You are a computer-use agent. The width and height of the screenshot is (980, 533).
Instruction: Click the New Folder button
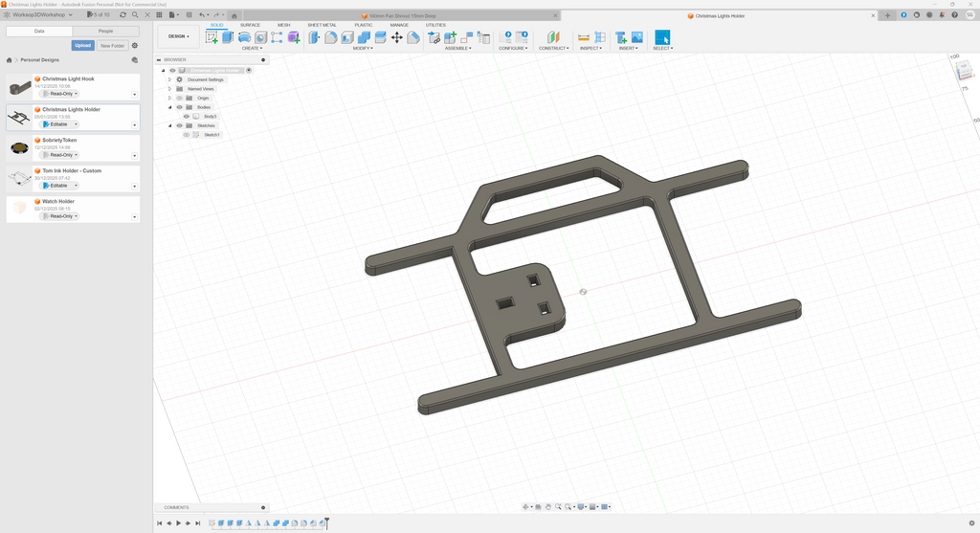tap(113, 46)
